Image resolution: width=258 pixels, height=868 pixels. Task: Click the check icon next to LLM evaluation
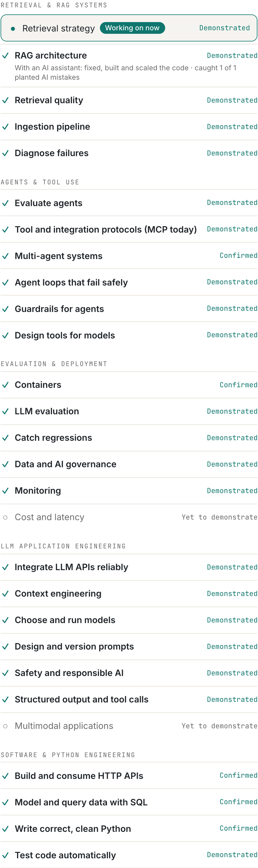click(x=5, y=411)
